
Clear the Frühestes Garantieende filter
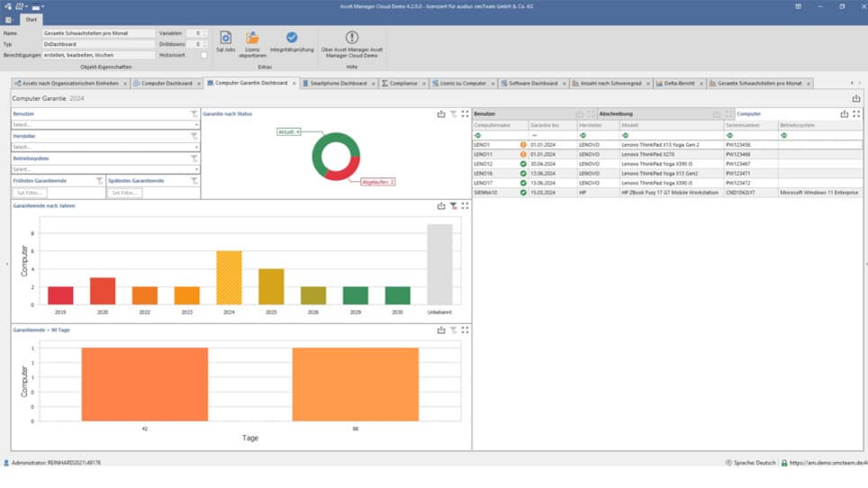coord(99,181)
